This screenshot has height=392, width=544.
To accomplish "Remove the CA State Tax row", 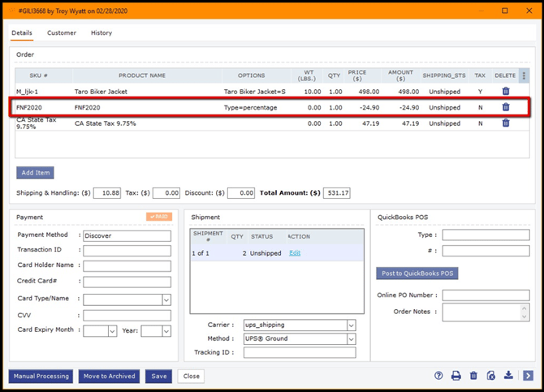I will [x=505, y=123].
